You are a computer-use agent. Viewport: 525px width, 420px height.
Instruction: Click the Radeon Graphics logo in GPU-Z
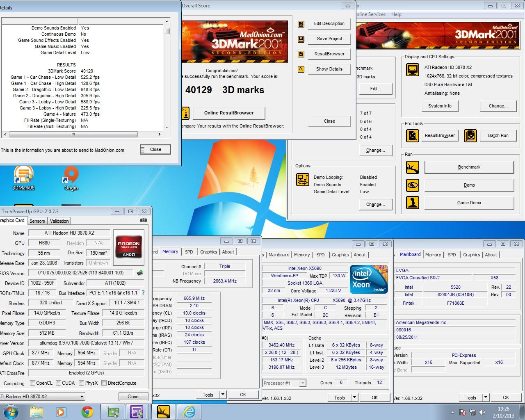coord(129,247)
